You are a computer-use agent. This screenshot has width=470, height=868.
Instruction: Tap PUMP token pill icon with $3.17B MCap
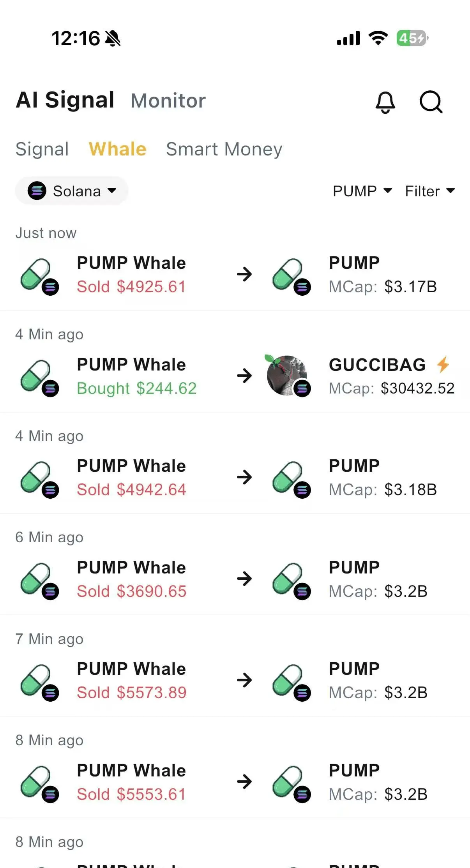pos(291,276)
